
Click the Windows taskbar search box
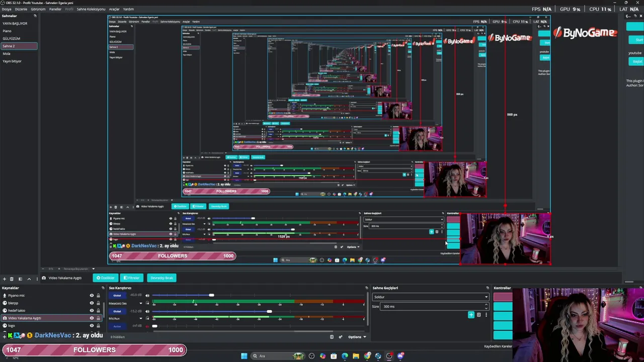pos(278,356)
